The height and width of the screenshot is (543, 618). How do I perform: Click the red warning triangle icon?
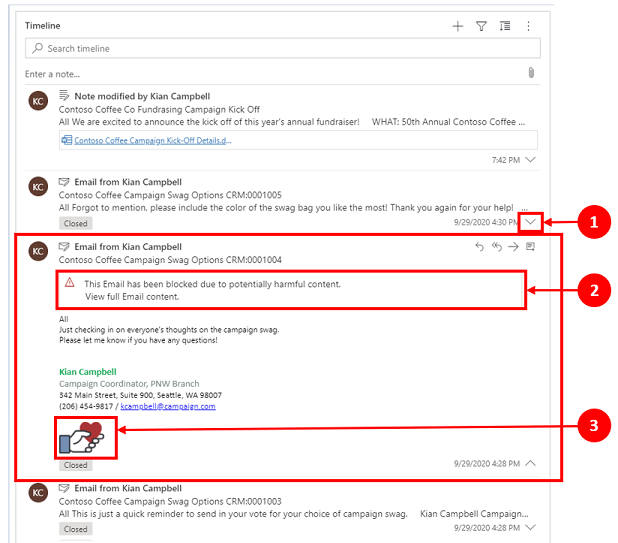(x=70, y=282)
